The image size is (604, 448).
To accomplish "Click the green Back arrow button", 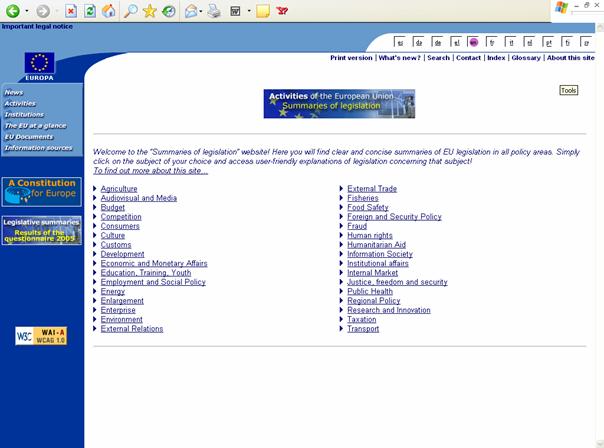I will tap(13, 11).
